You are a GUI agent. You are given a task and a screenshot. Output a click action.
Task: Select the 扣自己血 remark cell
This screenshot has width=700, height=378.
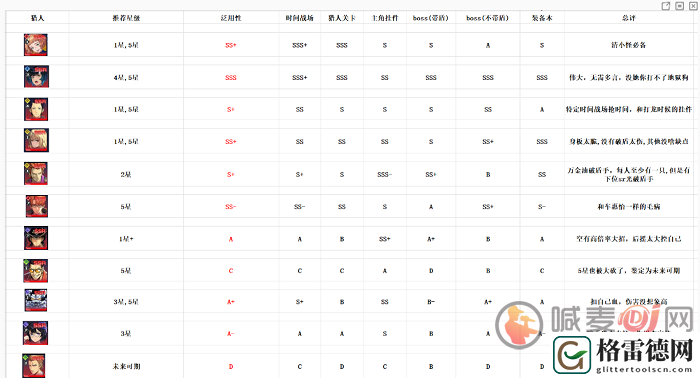click(x=629, y=302)
